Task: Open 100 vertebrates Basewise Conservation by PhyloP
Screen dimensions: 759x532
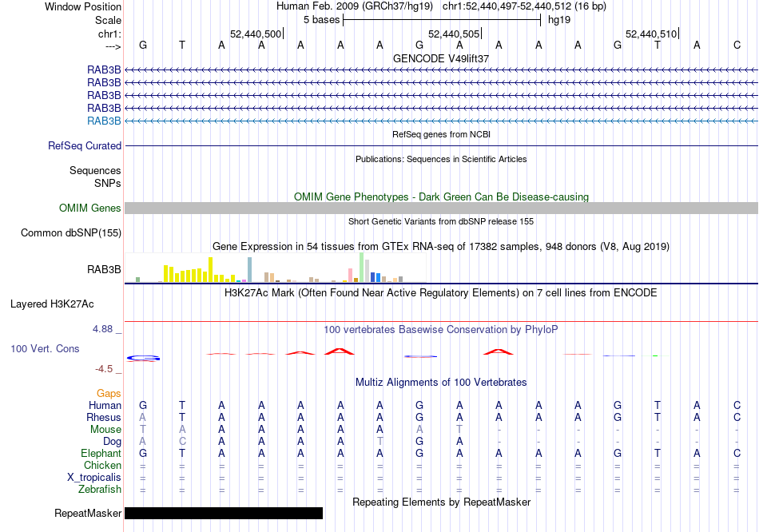Action: 441,330
